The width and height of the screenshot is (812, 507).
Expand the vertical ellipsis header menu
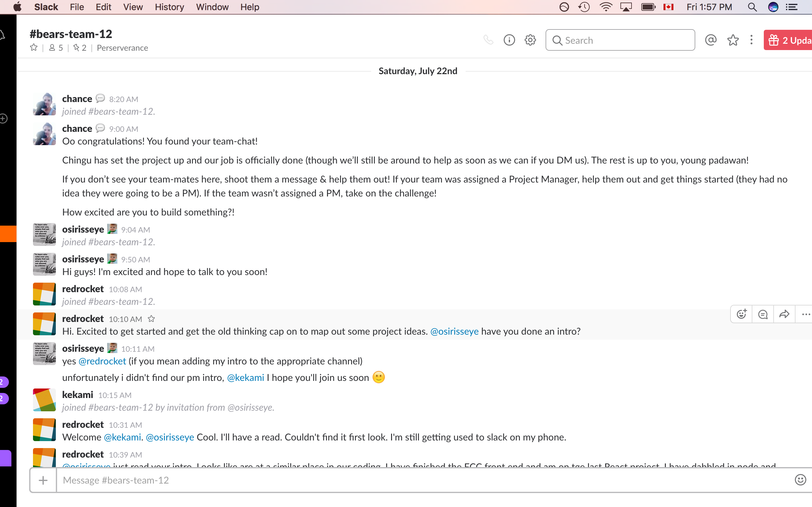pyautogui.click(x=751, y=40)
